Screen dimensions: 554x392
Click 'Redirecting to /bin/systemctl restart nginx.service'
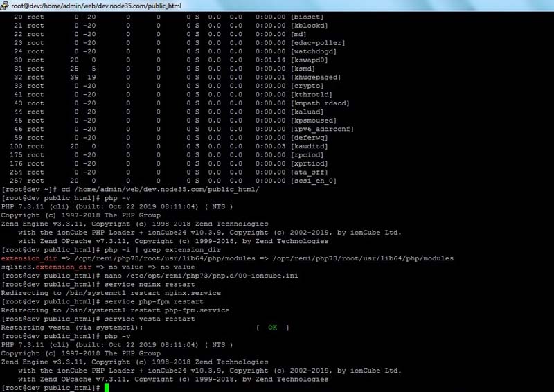[111, 293]
